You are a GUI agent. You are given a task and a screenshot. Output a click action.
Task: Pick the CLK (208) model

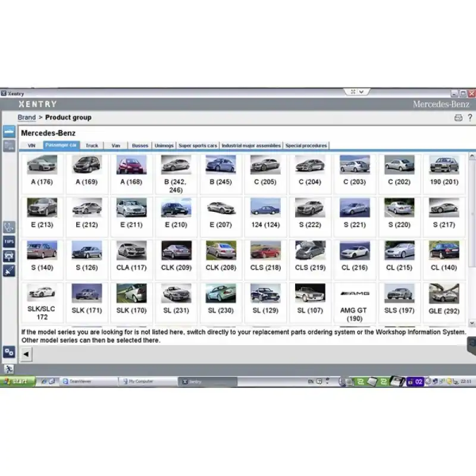[221, 259]
